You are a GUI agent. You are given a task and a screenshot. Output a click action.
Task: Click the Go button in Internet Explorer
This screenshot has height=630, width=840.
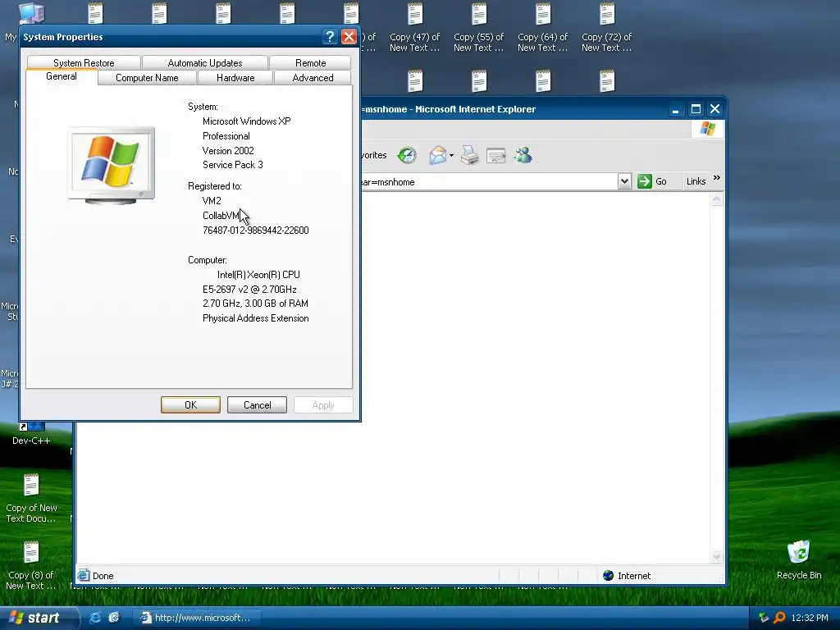pyautogui.click(x=652, y=181)
